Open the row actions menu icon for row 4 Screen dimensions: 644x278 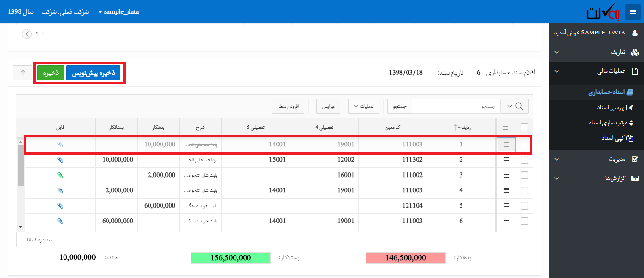[506, 190]
